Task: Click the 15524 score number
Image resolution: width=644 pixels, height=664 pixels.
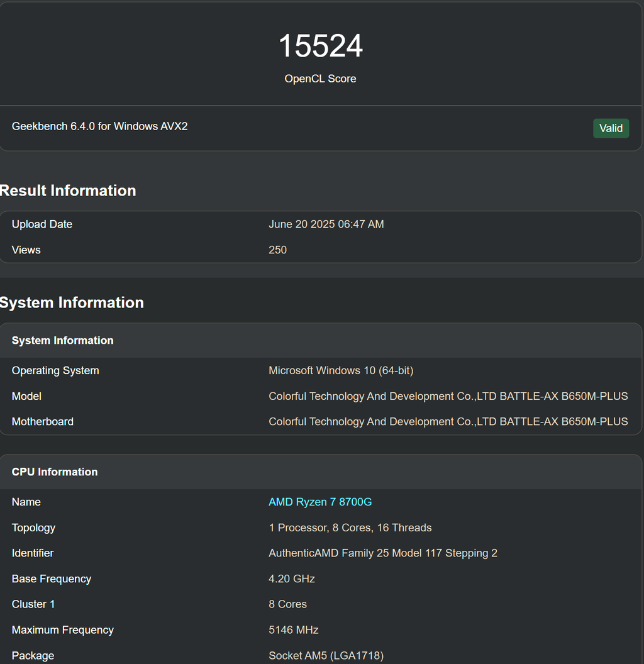Action: pyautogui.click(x=320, y=47)
